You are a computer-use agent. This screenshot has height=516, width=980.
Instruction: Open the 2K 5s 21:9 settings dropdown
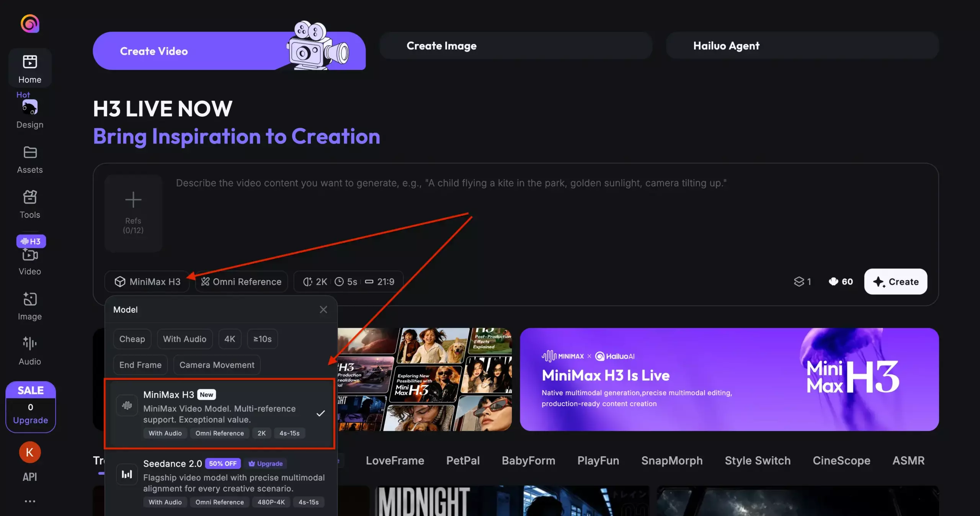348,282
